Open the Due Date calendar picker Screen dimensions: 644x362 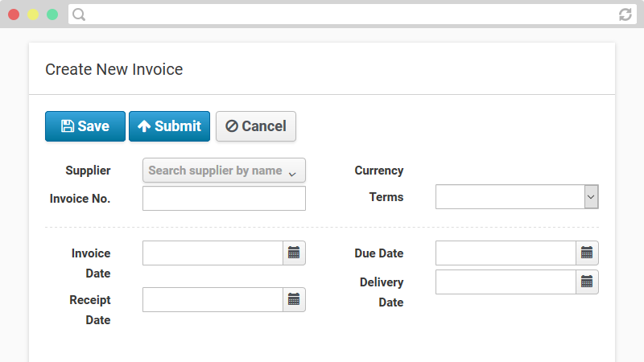click(587, 253)
